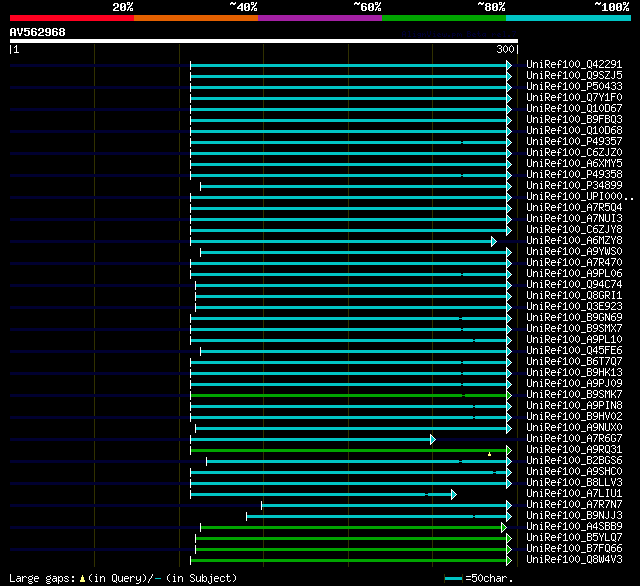The image size is (640, 586).
Task: Select the UniRef100_P34899 label
Action: 574,186
